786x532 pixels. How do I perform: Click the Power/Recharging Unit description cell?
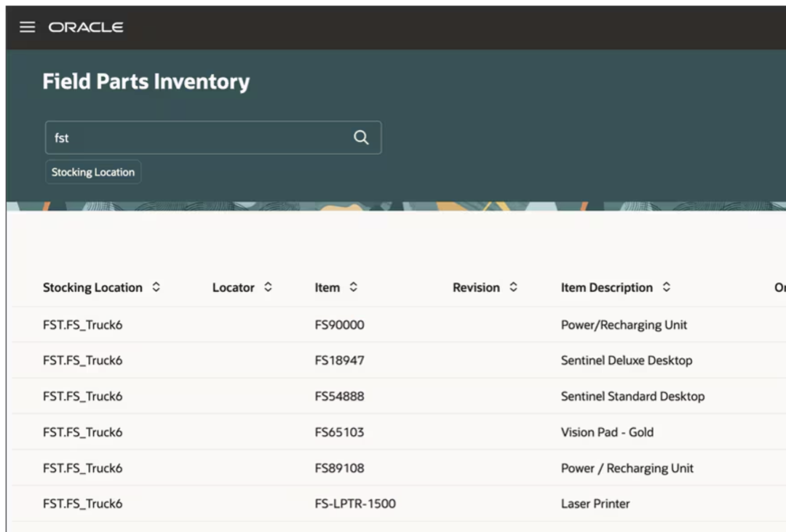(624, 325)
